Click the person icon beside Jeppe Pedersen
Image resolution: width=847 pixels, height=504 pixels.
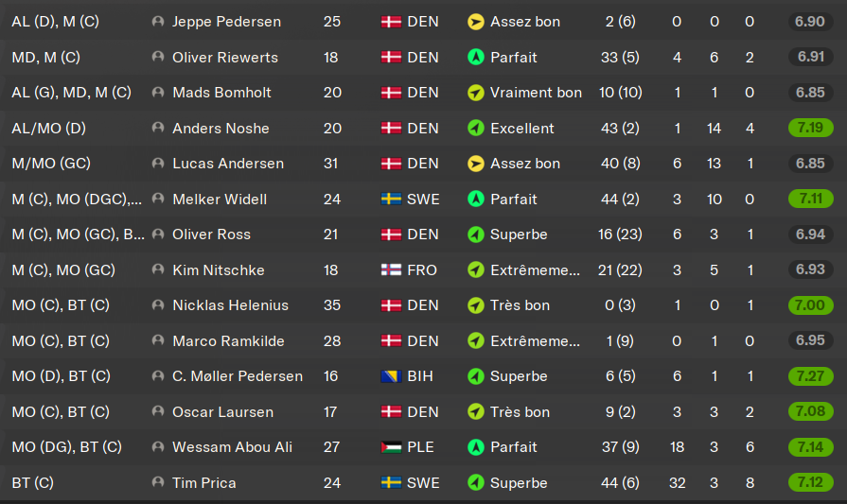tap(158, 22)
